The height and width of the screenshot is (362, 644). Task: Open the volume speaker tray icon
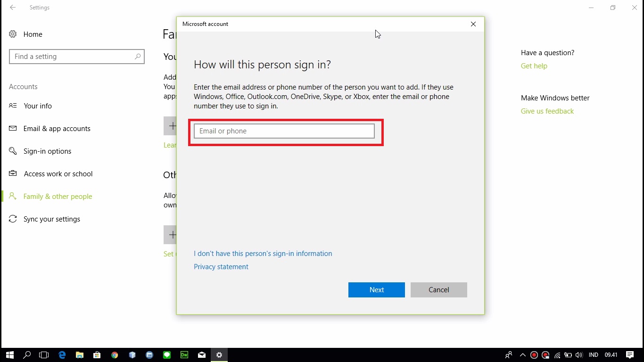pos(579,355)
